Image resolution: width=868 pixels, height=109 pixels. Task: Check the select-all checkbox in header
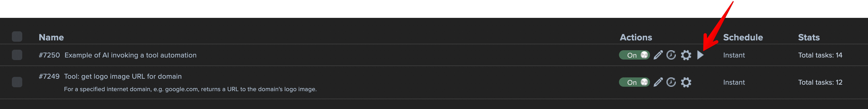(x=17, y=37)
